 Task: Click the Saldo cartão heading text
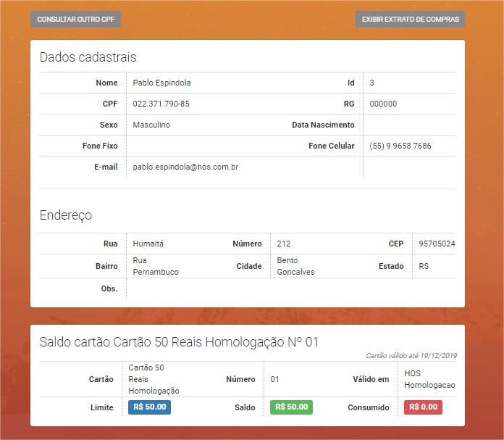point(179,341)
